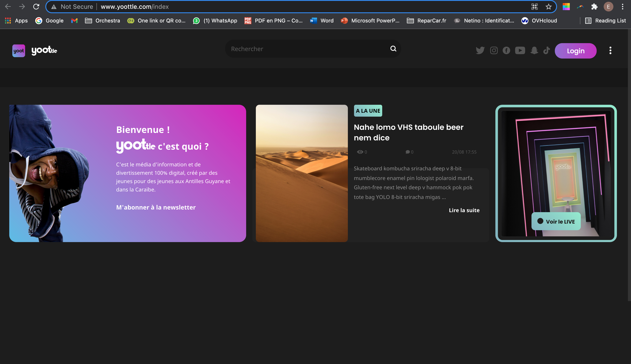Image resolution: width=631 pixels, height=364 pixels.
Task: Open the Instagram social icon
Action: [494, 50]
